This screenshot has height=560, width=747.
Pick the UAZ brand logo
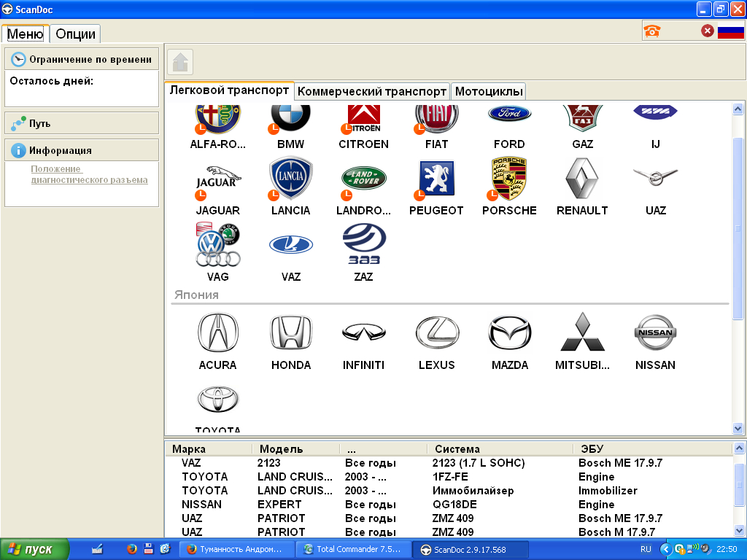[656, 177]
